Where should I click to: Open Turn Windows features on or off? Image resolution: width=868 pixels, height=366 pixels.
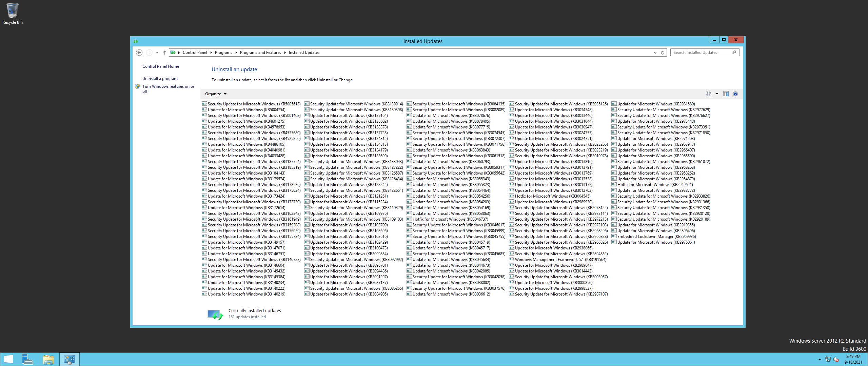tap(169, 89)
